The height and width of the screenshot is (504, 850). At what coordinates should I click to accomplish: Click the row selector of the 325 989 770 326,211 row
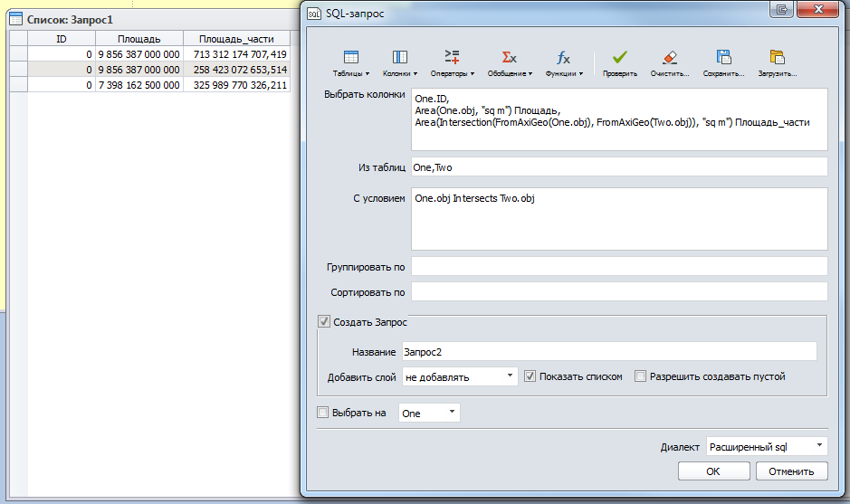coord(18,85)
